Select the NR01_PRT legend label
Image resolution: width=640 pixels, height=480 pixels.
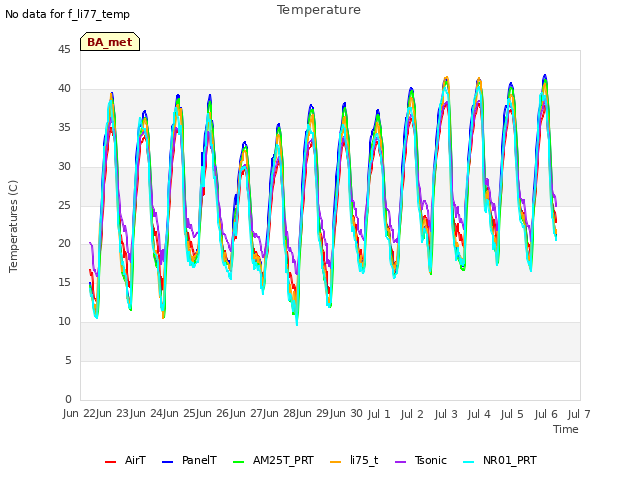[x=510, y=460]
